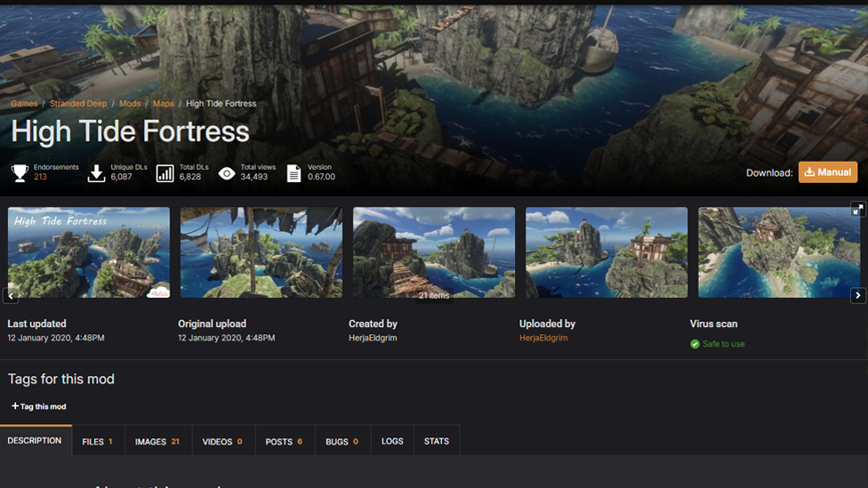The height and width of the screenshot is (488, 868).
Task: Go to previous gallery images arrow
Action: point(11,295)
